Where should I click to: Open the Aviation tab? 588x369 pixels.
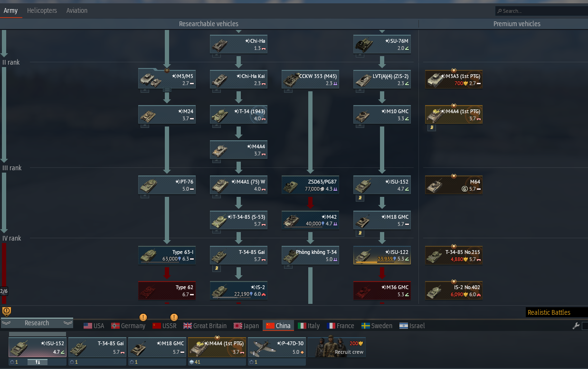coord(76,10)
